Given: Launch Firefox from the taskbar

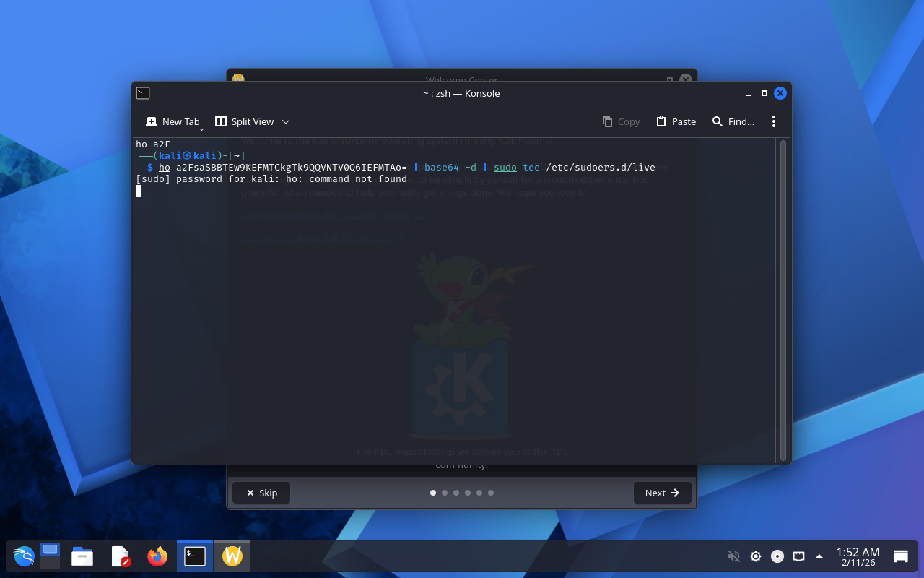Looking at the screenshot, I should pyautogui.click(x=157, y=556).
